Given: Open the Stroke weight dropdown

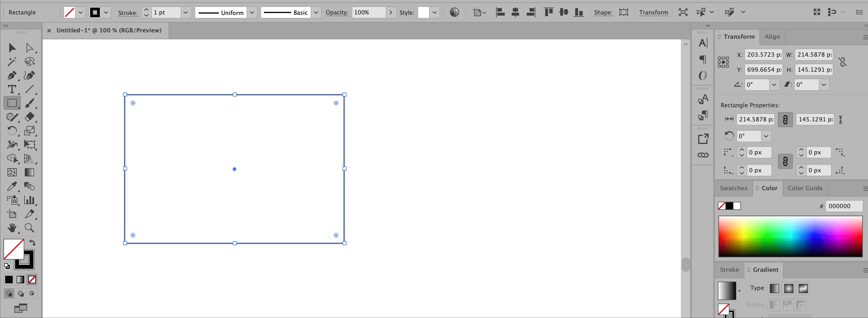Looking at the screenshot, I should click(x=185, y=12).
